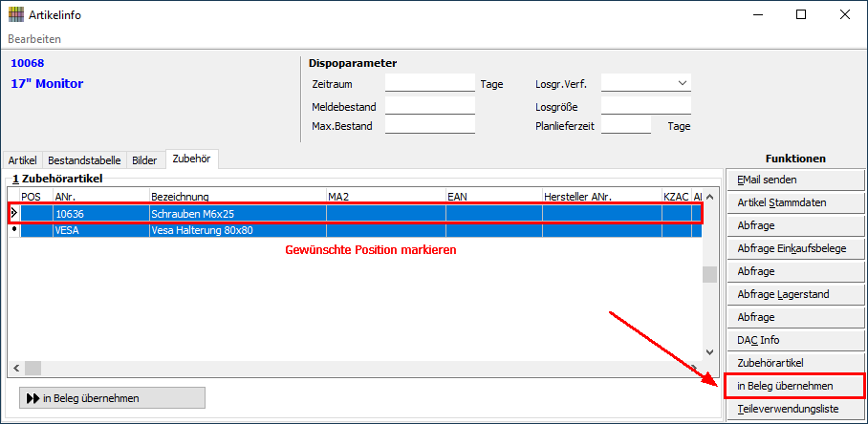Click the table's horizontal scrollbar left arrow

(x=15, y=368)
